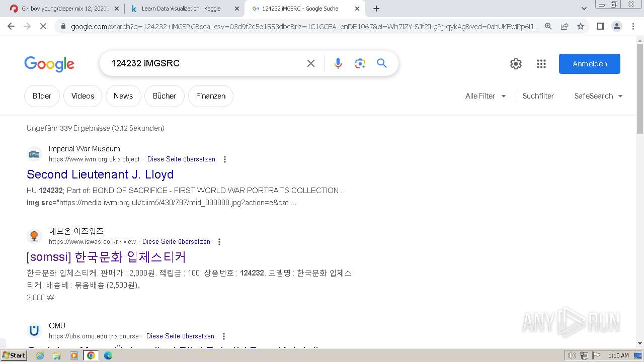Click the address bar URL
Viewport: 644px width, 362px height.
304,26
